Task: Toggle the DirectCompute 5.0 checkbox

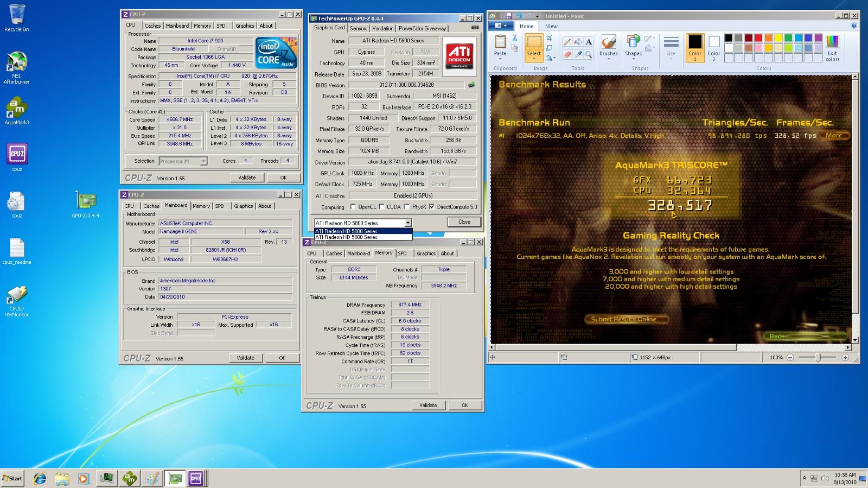Action: pos(432,207)
